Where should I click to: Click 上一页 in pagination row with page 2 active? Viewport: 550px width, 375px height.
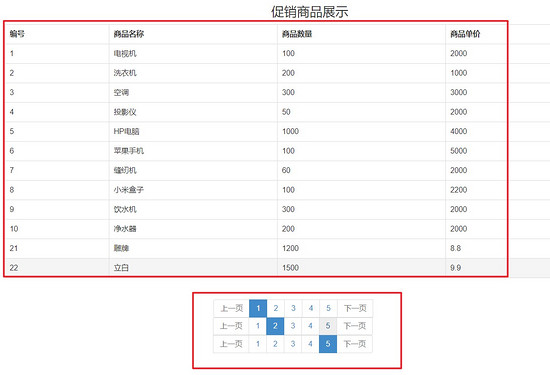231,326
